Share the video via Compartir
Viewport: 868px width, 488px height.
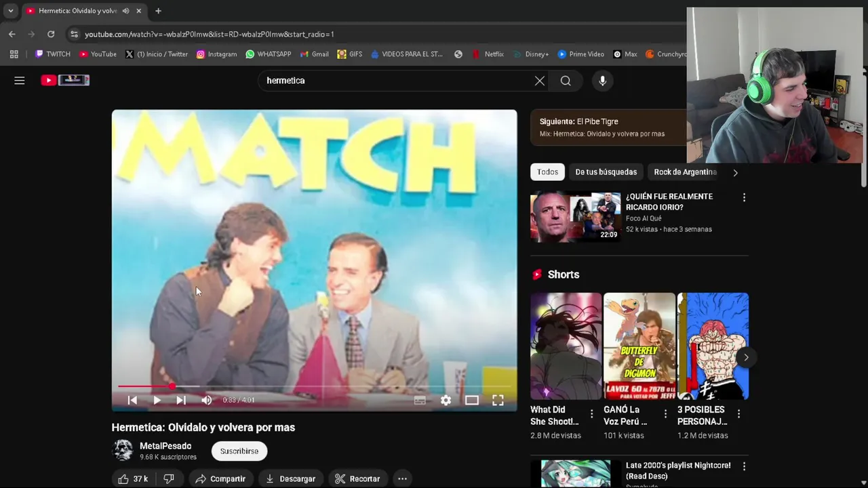(220, 479)
